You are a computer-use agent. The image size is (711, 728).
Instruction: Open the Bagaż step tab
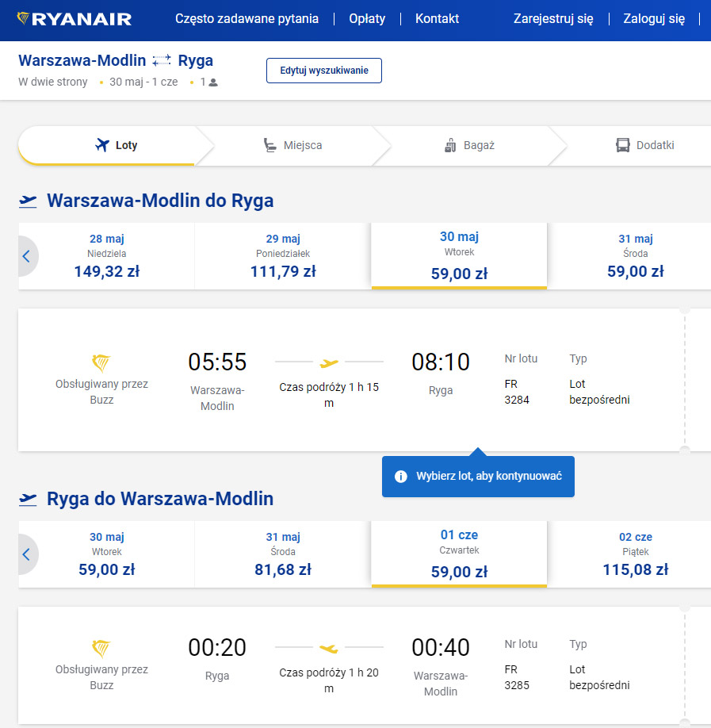coord(469,145)
